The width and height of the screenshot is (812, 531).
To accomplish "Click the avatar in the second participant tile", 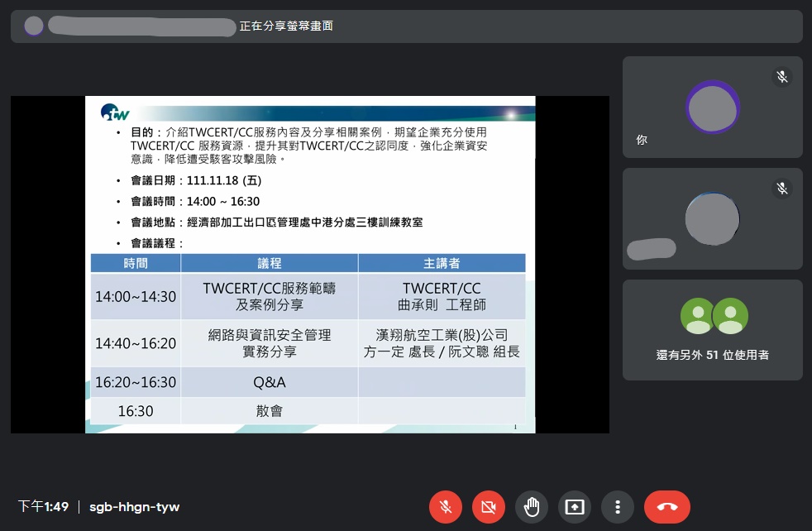I will (x=712, y=219).
